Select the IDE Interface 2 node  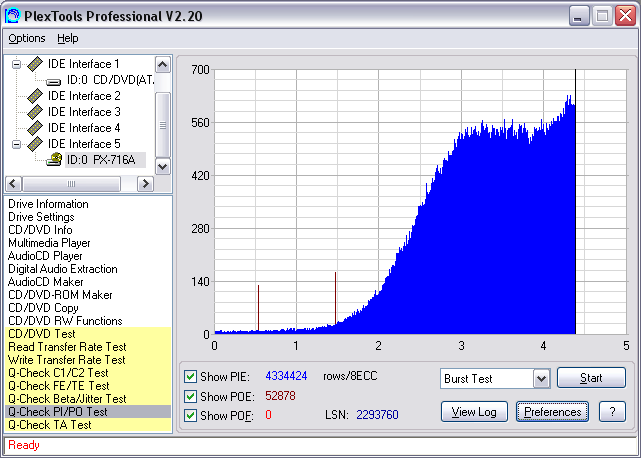[x=84, y=96]
